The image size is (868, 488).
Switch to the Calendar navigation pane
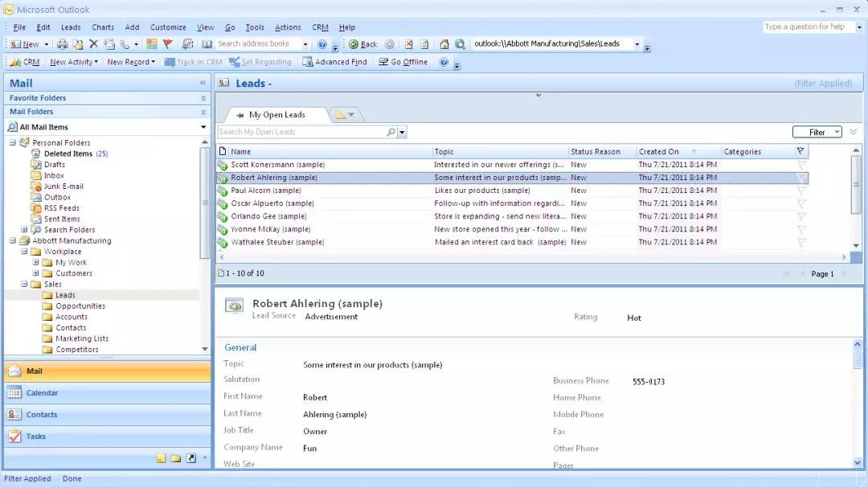coord(42,393)
